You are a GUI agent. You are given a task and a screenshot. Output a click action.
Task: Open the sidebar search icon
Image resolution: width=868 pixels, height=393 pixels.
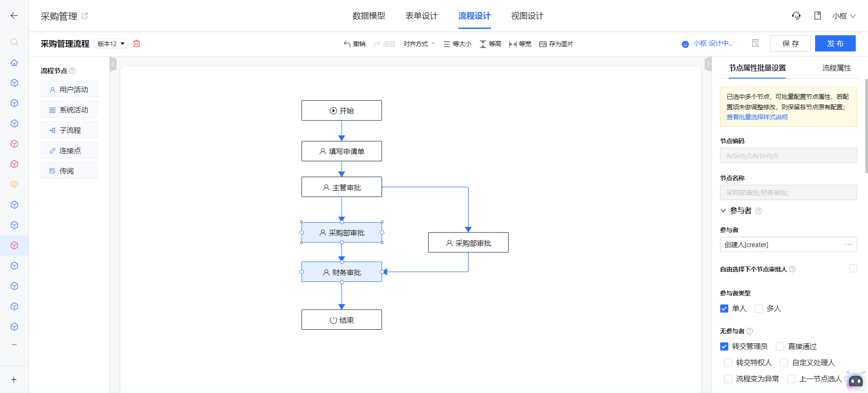14,42
